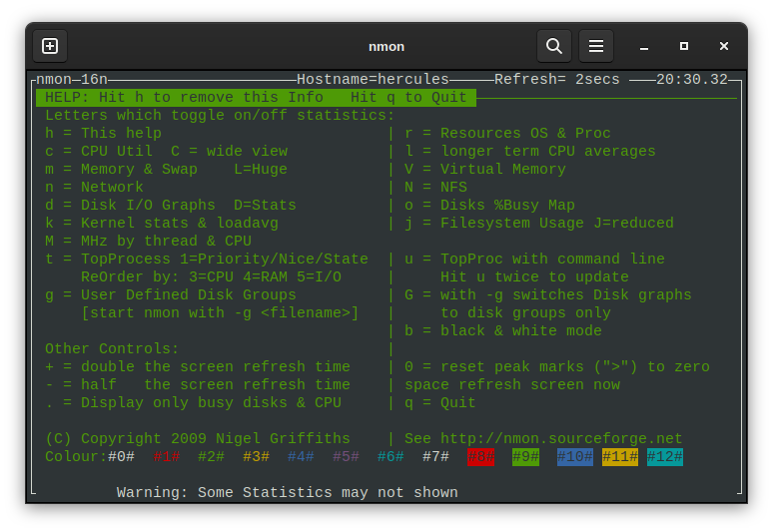This screenshot has height=532, width=773.
Task: Click '0 = reset peak marks' line
Action: click(557, 367)
